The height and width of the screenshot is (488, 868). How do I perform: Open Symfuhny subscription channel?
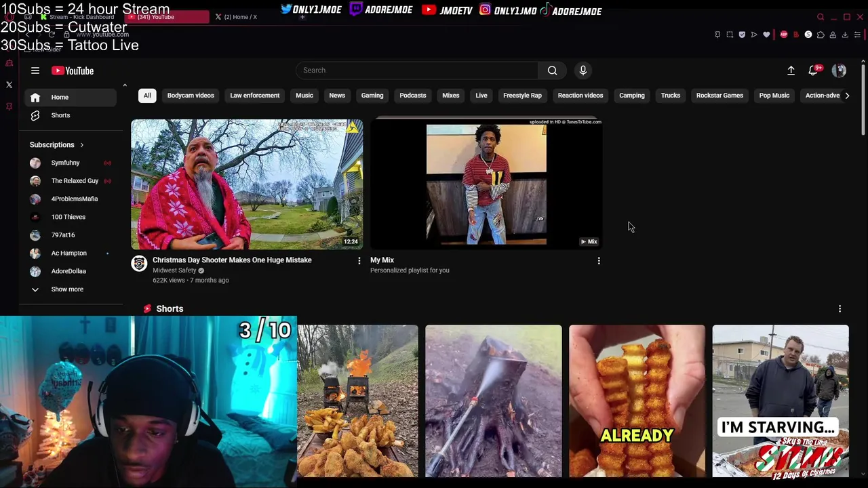tap(71, 163)
